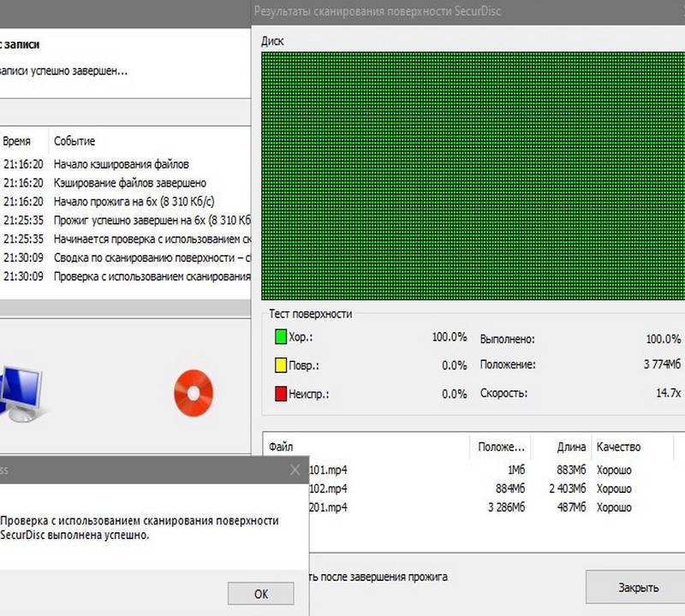Click the green Хор. legend square

(x=280, y=337)
